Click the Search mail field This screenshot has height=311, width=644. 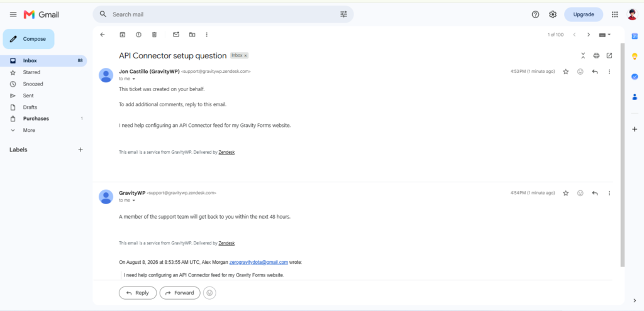pyautogui.click(x=223, y=14)
